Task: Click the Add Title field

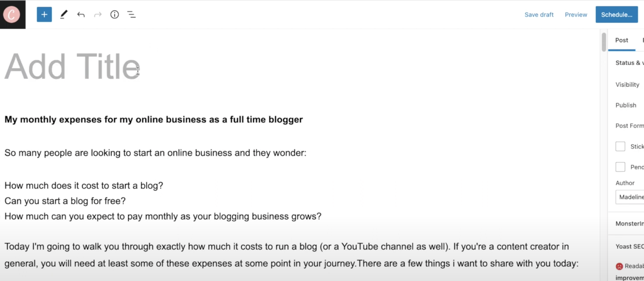Action: (72, 67)
